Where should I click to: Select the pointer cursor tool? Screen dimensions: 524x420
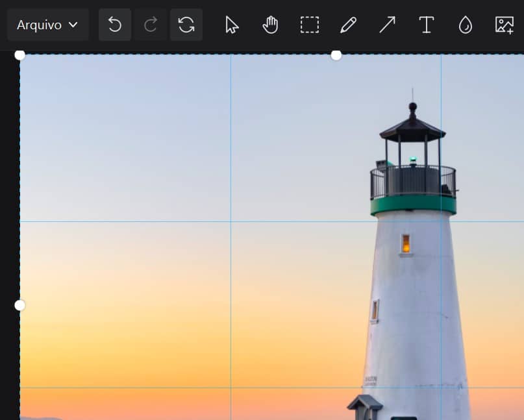click(232, 25)
